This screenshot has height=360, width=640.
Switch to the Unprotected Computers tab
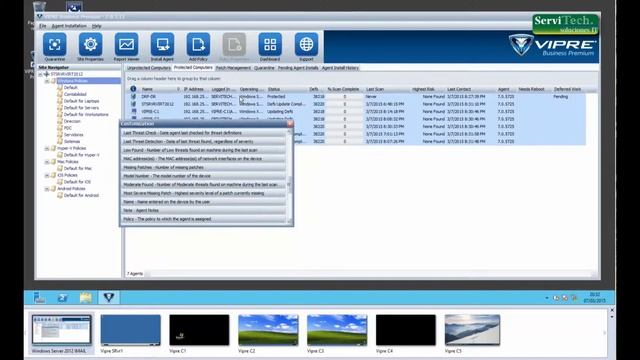149,68
